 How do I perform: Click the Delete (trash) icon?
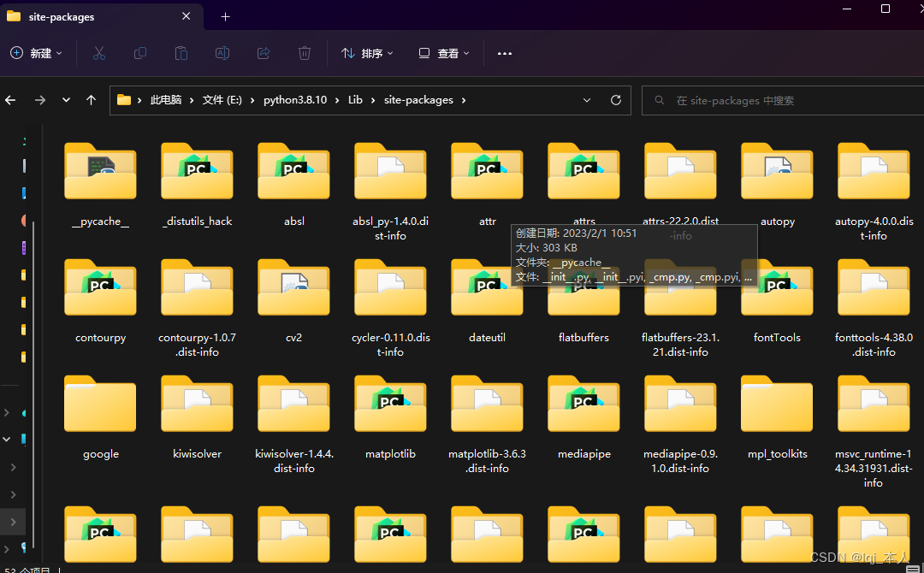(x=304, y=53)
